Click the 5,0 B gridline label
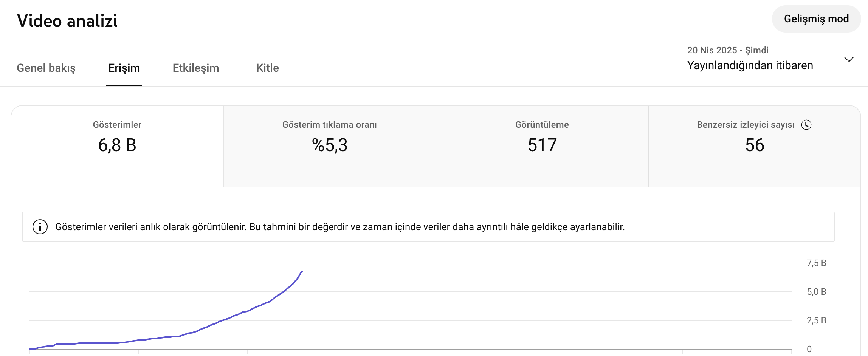Image resolution: width=868 pixels, height=356 pixels. click(x=816, y=292)
